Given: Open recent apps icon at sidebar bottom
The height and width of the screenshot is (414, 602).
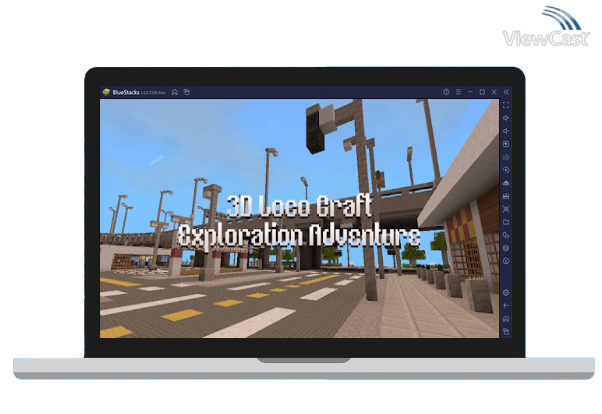Looking at the screenshot, I should click(506, 332).
